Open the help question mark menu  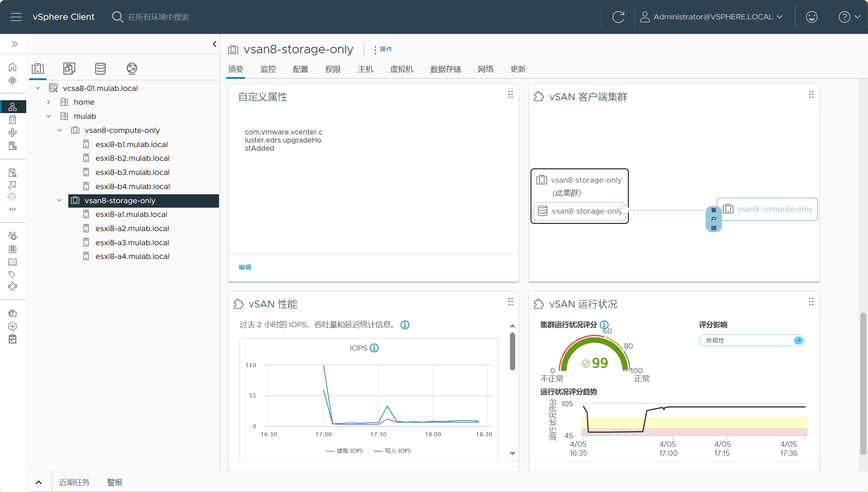849,17
